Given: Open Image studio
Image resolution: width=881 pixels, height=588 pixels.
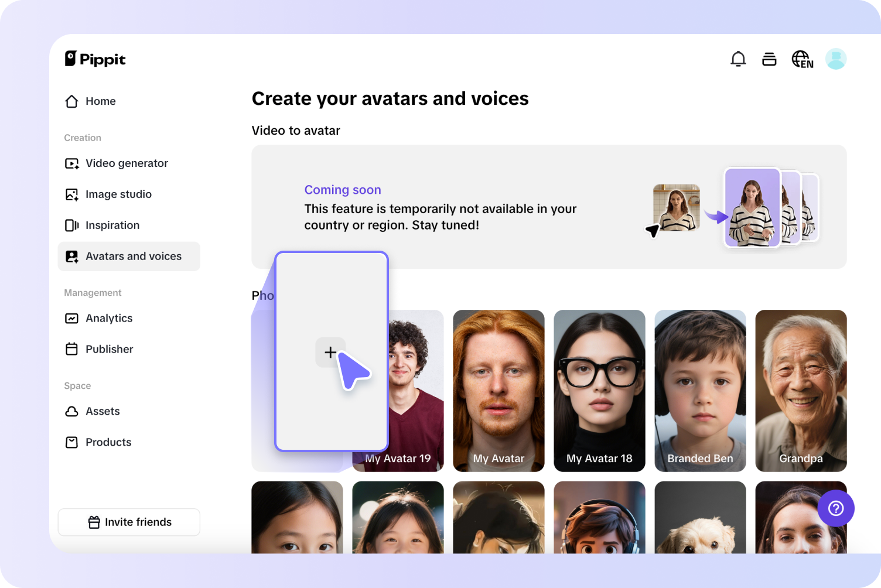Looking at the screenshot, I should (118, 194).
